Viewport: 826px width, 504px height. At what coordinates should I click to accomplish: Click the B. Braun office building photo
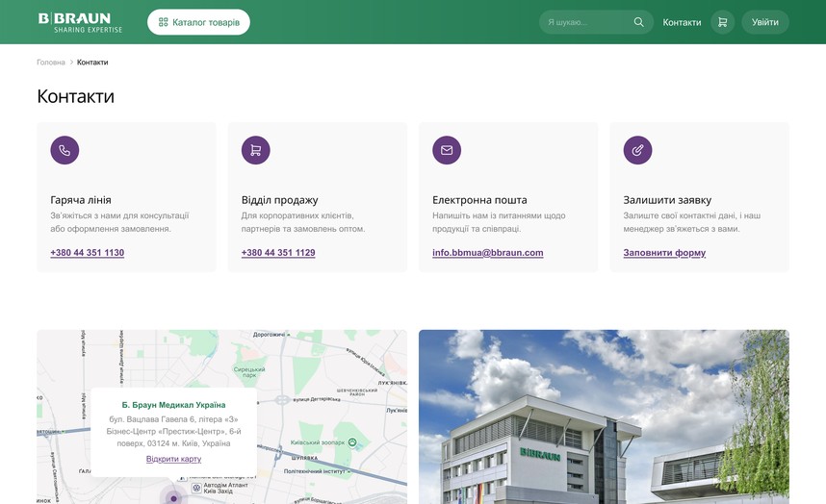[x=604, y=416]
